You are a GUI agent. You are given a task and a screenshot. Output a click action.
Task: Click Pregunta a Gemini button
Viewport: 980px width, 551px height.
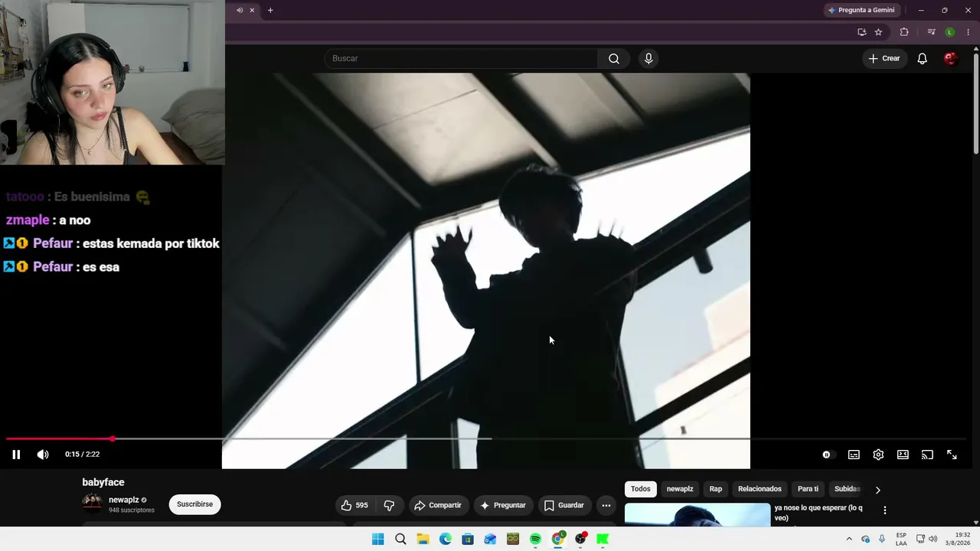coord(861,10)
